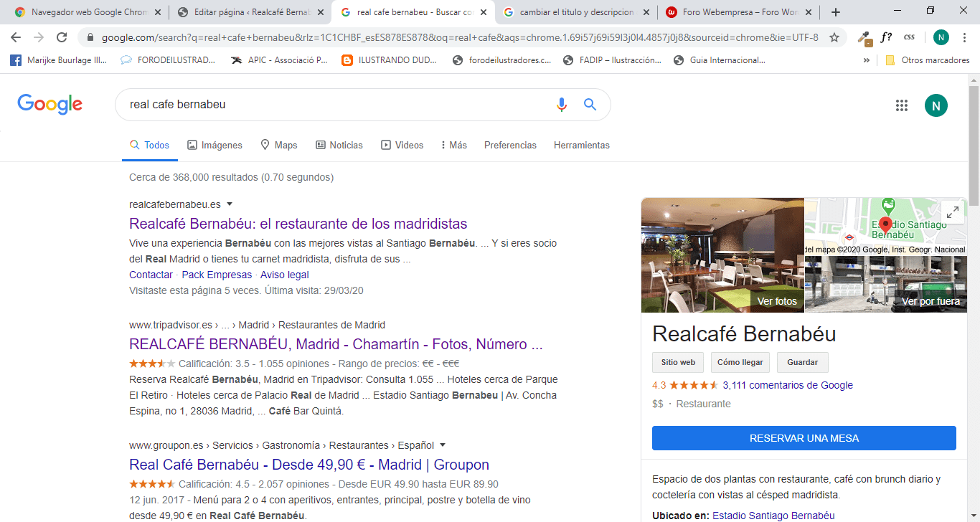The height and width of the screenshot is (522, 980).
Task: Open the Aviso legal sitelink
Action: [x=285, y=275]
